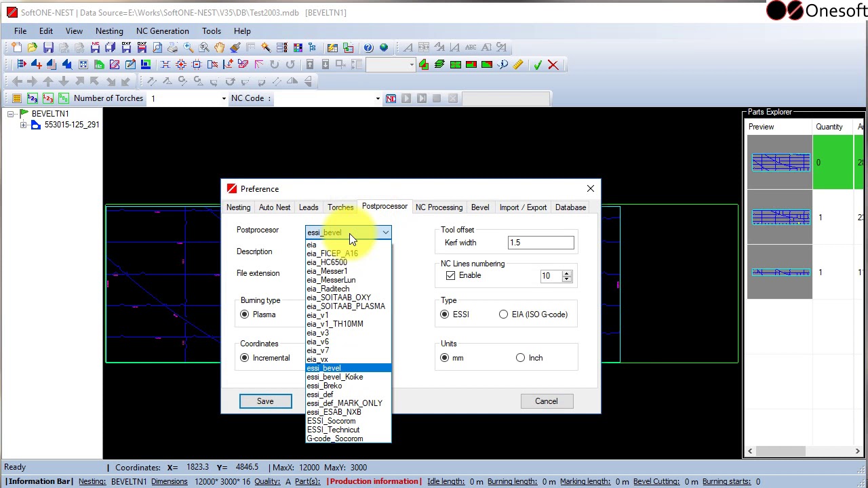
Task: Click the yellow grid icon beside torches
Action: (x=17, y=99)
